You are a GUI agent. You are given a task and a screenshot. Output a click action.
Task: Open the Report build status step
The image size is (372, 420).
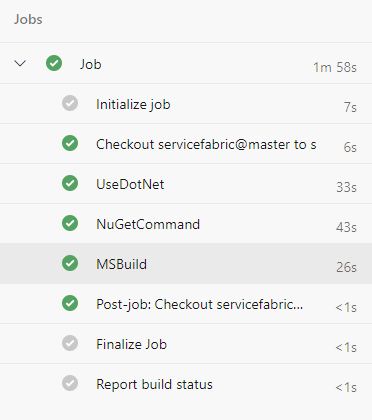[186, 384]
